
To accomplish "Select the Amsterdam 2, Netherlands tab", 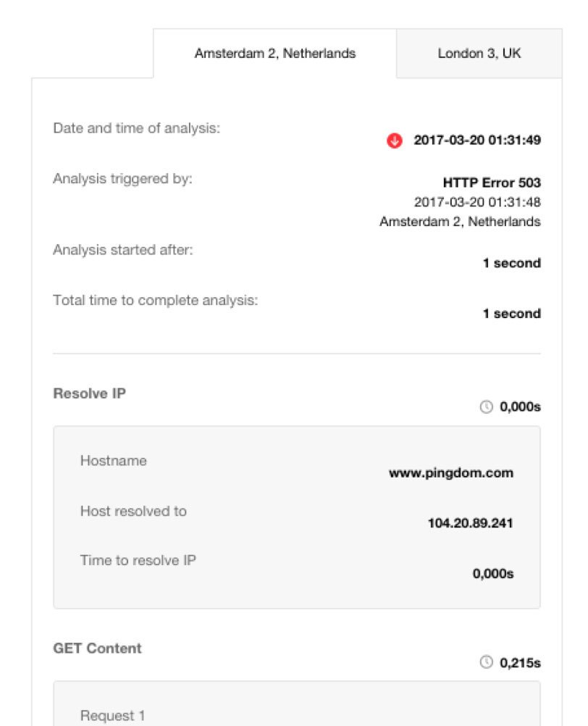I will (274, 54).
